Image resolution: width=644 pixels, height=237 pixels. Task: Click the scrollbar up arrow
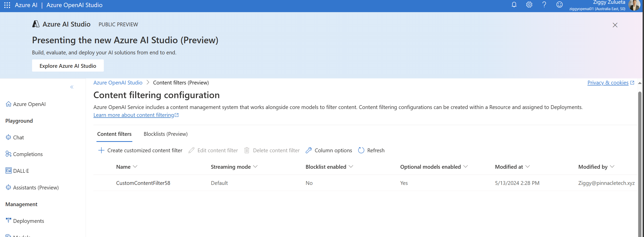640,83
